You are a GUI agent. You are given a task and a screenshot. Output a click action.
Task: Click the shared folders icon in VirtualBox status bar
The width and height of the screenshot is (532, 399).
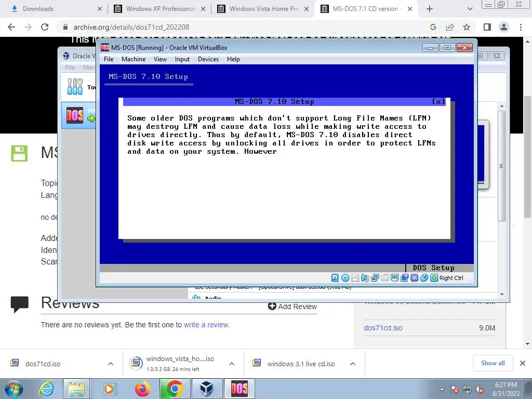(385, 278)
